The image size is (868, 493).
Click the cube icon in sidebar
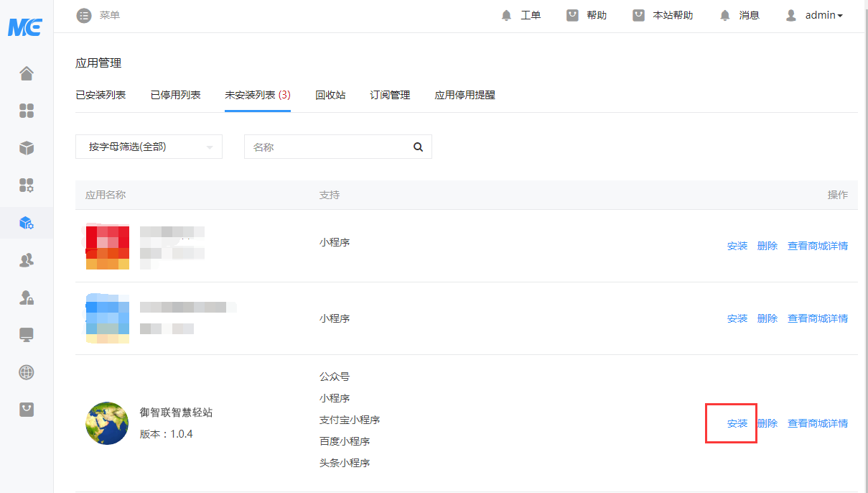[27, 148]
